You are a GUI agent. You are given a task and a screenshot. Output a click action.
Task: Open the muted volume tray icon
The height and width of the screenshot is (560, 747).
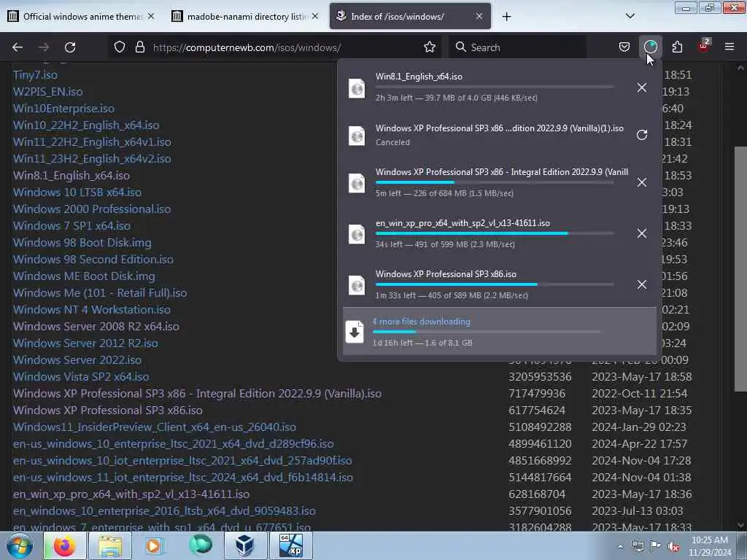click(x=673, y=547)
